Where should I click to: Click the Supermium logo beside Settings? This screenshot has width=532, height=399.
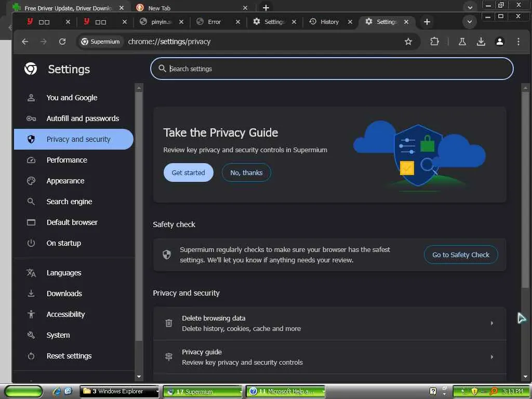coord(31,69)
